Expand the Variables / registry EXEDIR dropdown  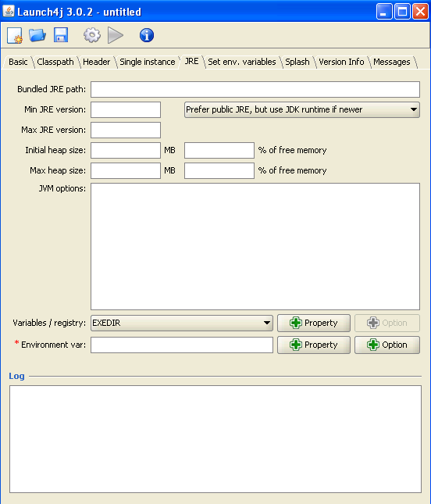[182, 323]
